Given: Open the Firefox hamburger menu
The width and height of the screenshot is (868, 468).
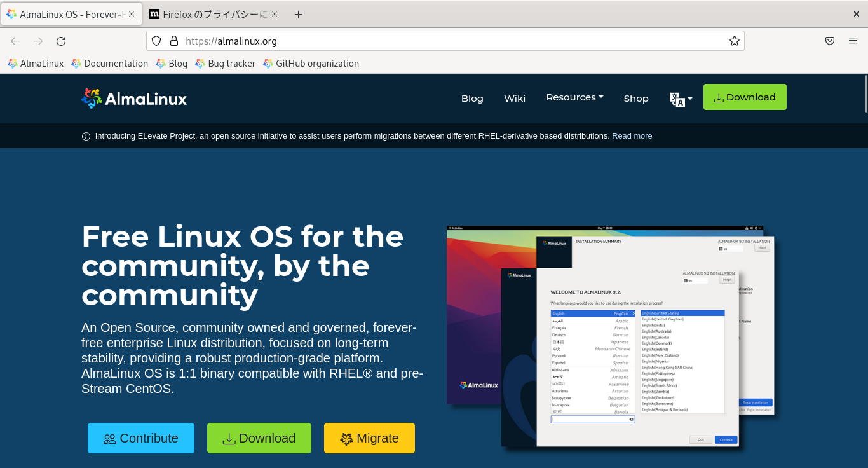Looking at the screenshot, I should pyautogui.click(x=853, y=41).
